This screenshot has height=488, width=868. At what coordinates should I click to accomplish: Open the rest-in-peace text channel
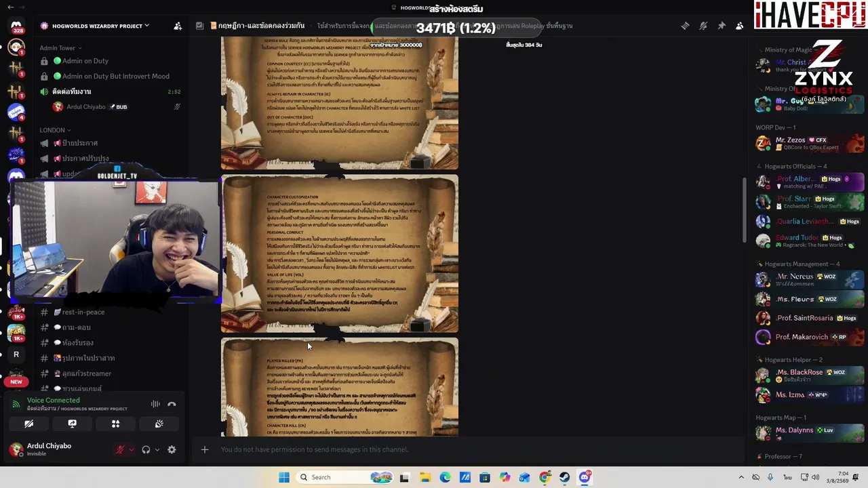click(x=110, y=312)
